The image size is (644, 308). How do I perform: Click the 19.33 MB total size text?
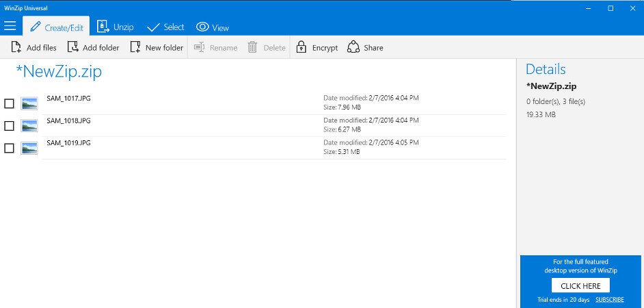point(541,115)
